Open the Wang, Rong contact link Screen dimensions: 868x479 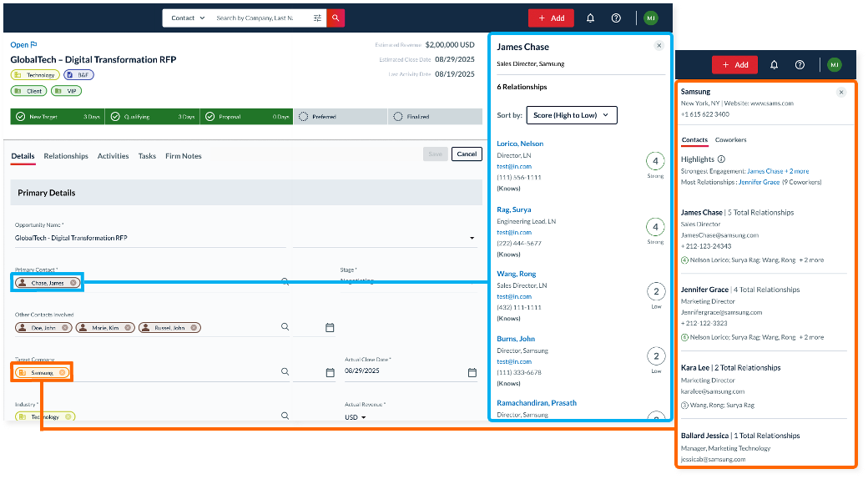point(517,274)
